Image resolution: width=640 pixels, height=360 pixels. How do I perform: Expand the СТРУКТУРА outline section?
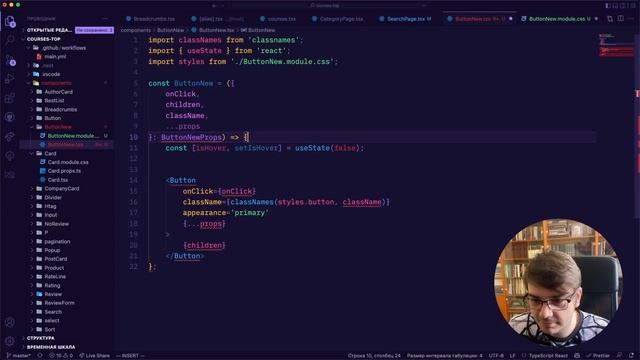(40, 338)
